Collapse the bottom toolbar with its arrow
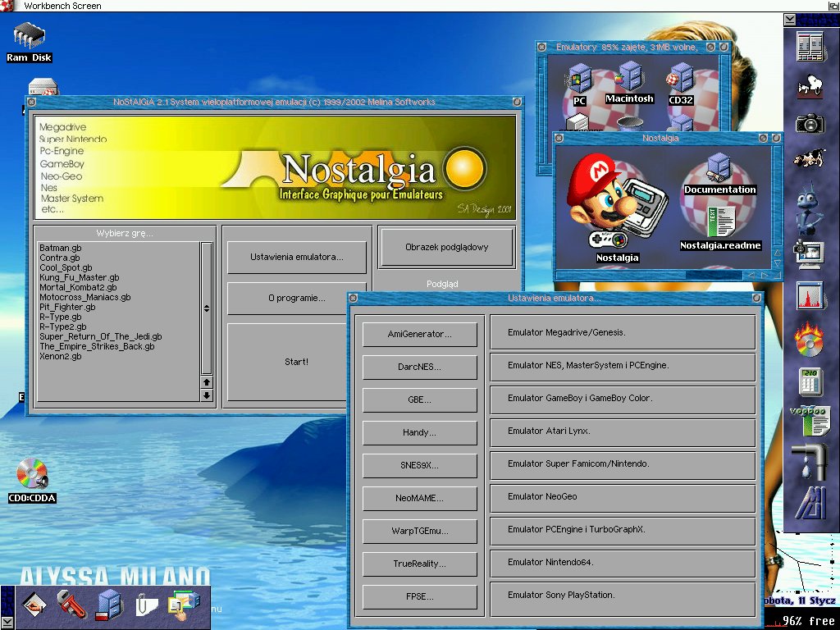The width and height of the screenshot is (840, 630). [7, 623]
